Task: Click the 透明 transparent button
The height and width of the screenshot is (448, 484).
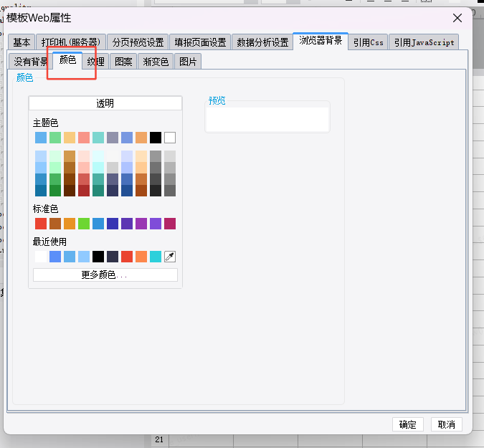Action: [105, 103]
